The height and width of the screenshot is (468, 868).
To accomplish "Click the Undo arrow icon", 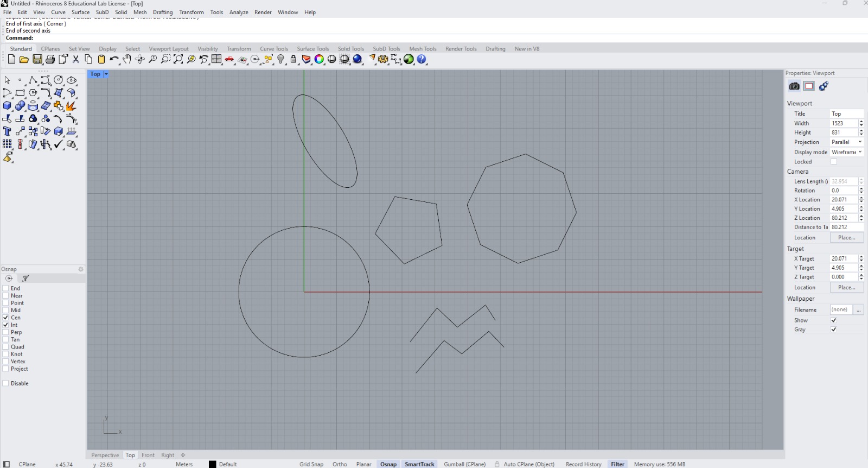I will click(x=114, y=59).
